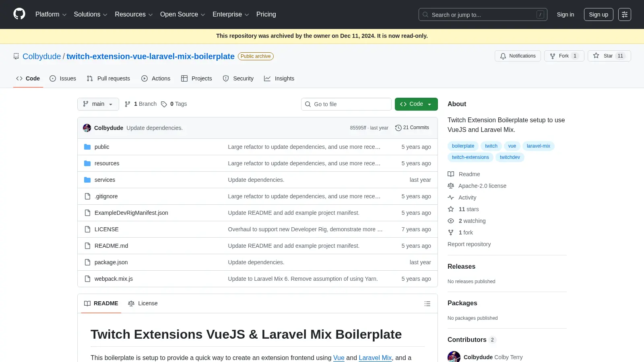Expand the Solutions menu
This screenshot has width=644, height=362.
(91, 14)
